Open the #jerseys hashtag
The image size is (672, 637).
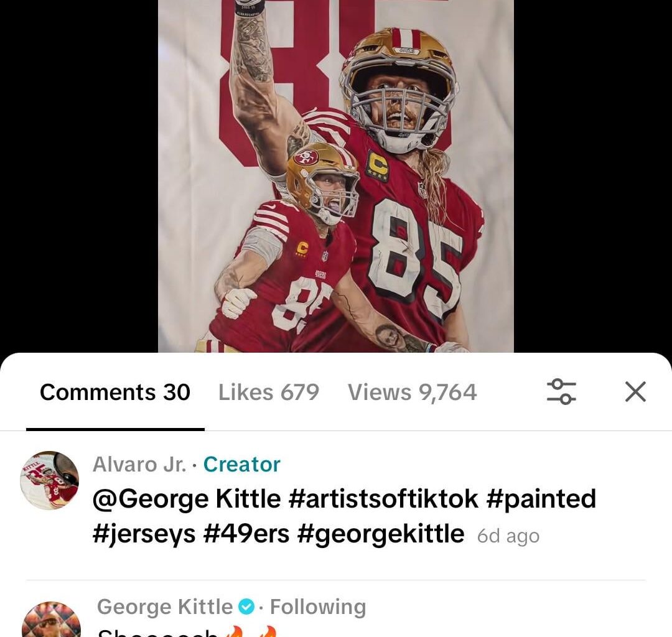(x=143, y=533)
